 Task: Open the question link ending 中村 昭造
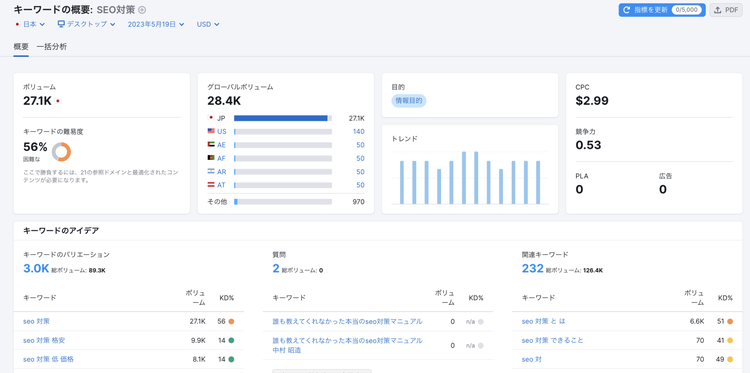point(347,345)
